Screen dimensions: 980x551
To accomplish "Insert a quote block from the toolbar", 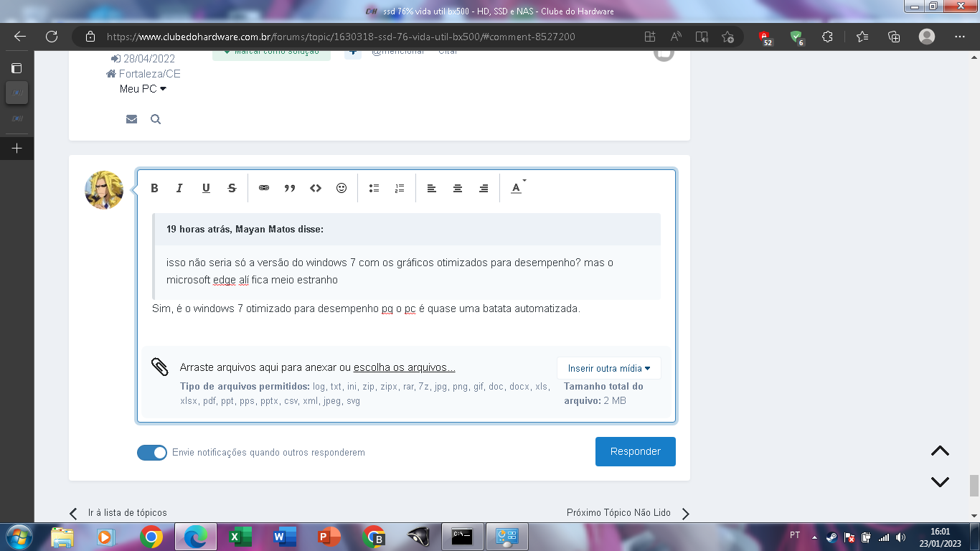I will pyautogui.click(x=290, y=188).
